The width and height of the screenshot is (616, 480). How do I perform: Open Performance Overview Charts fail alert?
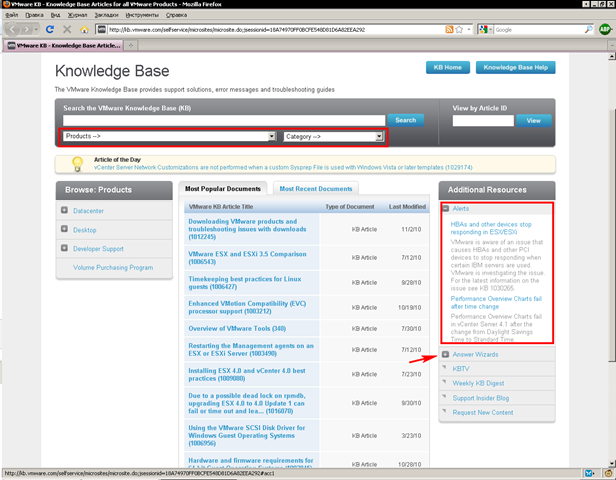496,302
